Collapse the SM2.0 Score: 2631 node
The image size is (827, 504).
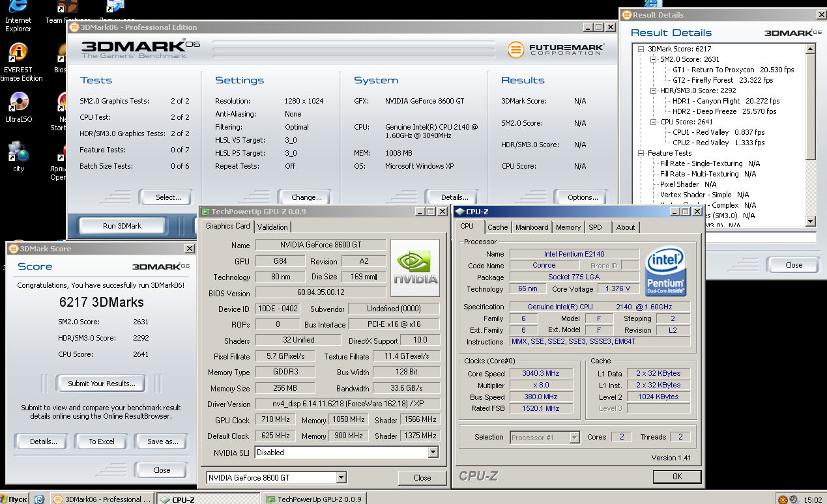point(654,59)
